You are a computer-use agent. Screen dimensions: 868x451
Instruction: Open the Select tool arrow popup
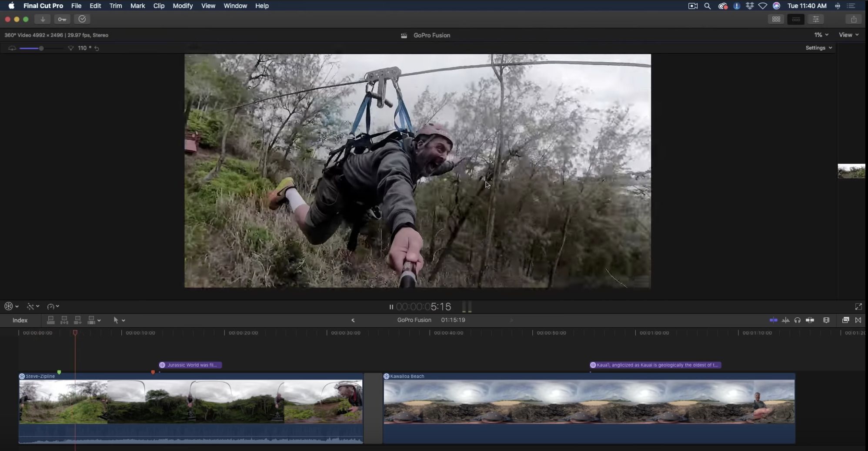point(119,320)
